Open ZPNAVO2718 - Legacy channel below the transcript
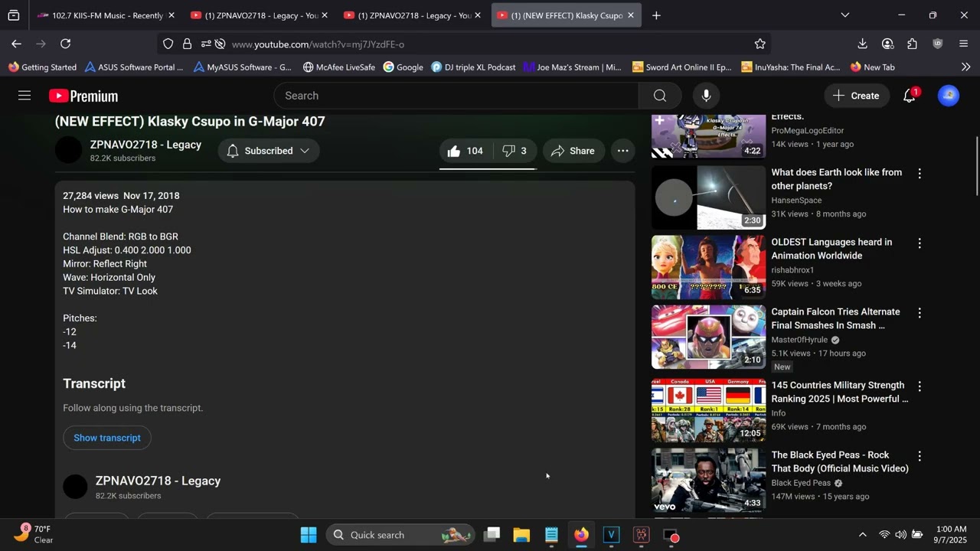The height and width of the screenshot is (551, 980). point(158,481)
